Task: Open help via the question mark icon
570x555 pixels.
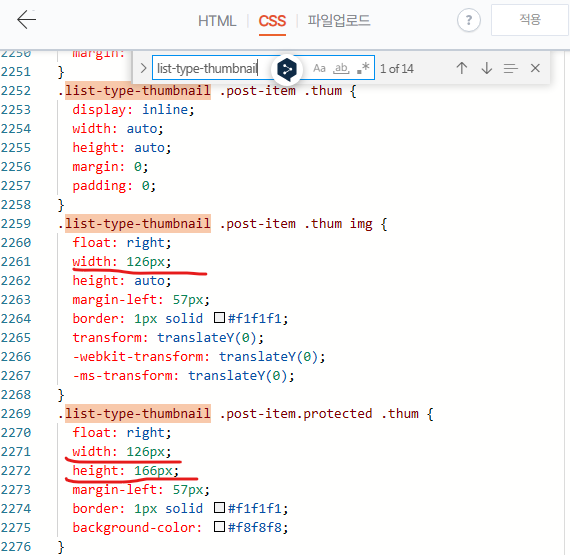Action: [469, 20]
